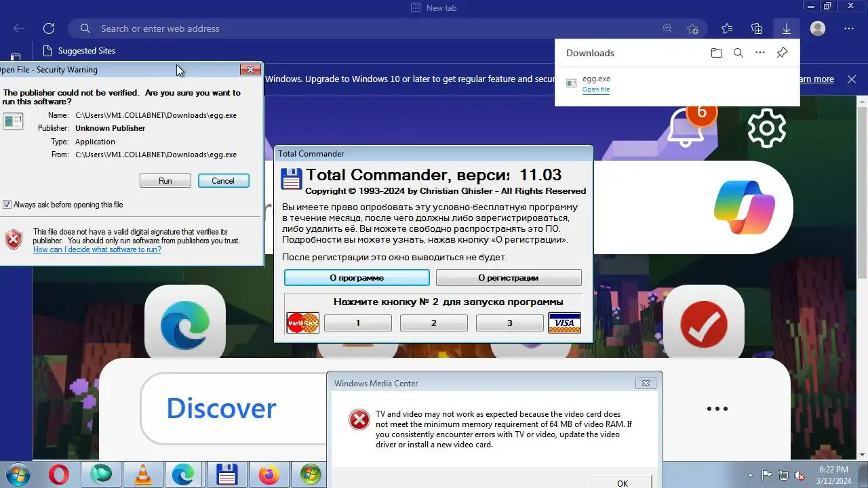Click Run in the Security Warning dialog

coord(165,181)
